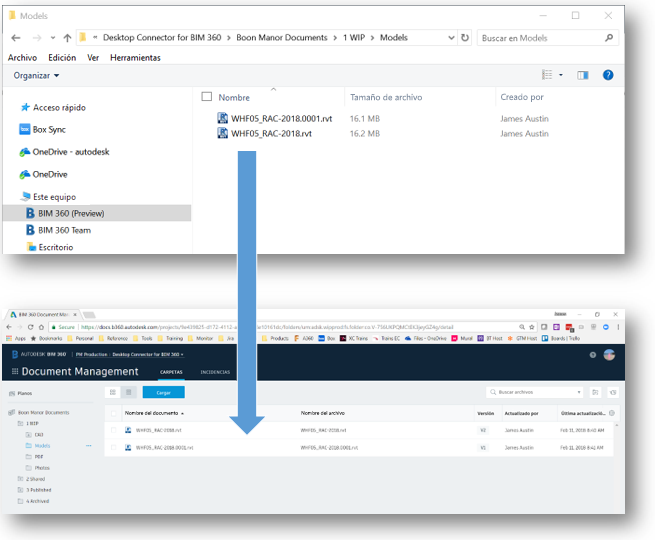Tick the checkbox for WHF05_RAC-2018.rvt document

coord(114,430)
